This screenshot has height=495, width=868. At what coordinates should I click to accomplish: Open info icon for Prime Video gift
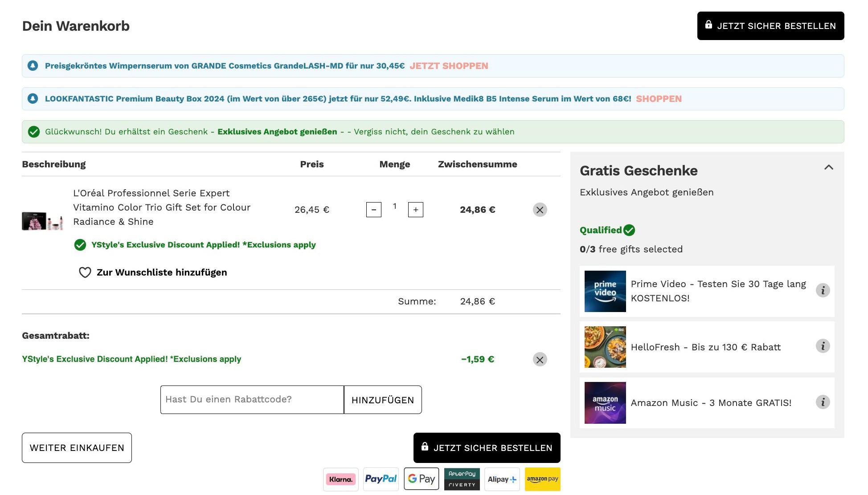(823, 290)
